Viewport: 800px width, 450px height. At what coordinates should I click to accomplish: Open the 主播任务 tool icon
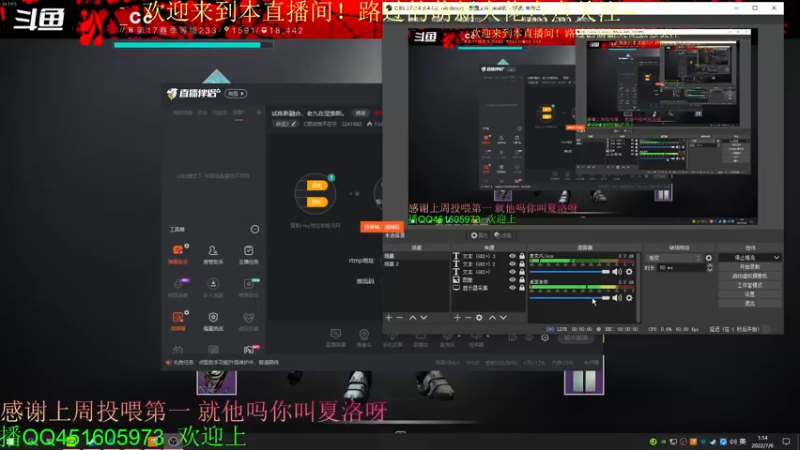(248, 254)
